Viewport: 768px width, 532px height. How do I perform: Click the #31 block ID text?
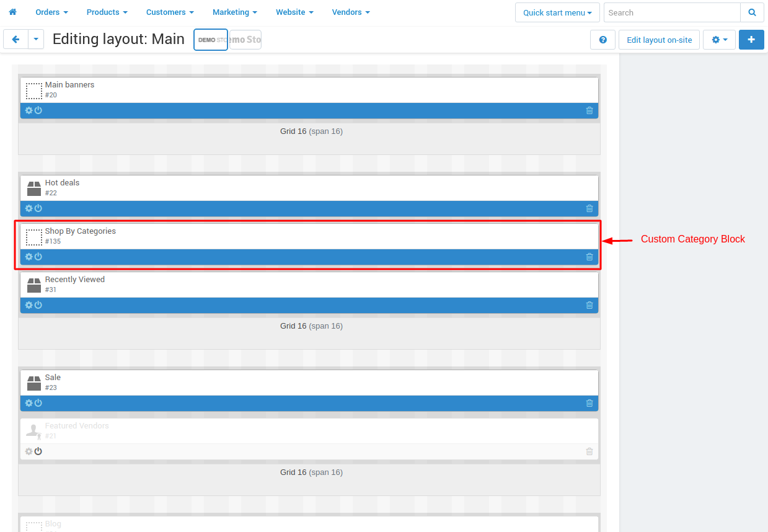click(x=51, y=290)
